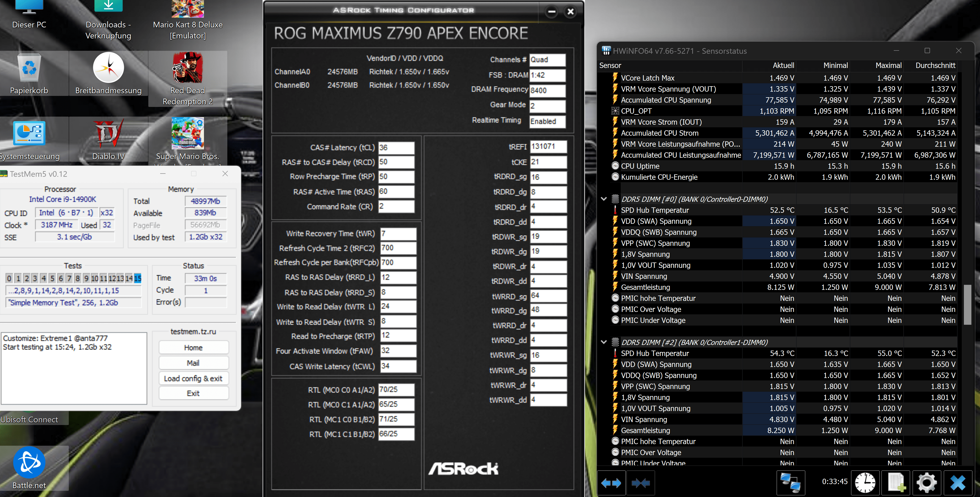
Task: Click the tREFI value field
Action: tap(548, 146)
